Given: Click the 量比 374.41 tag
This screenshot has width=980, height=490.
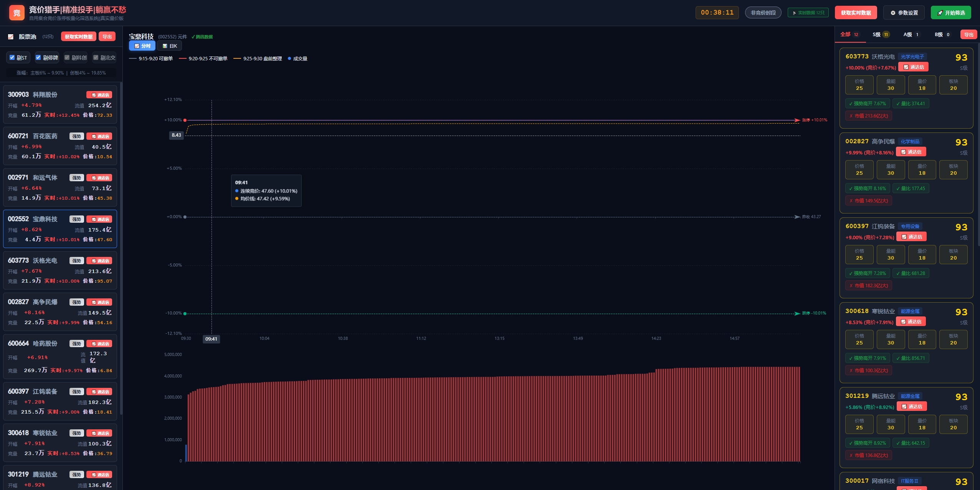Looking at the screenshot, I should coord(911,104).
